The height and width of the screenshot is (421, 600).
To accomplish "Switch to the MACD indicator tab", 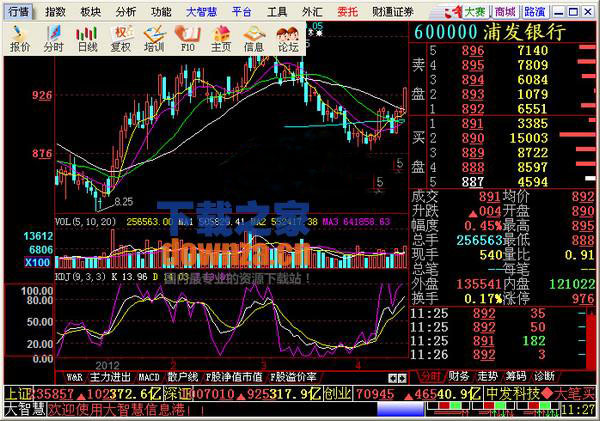I will click(x=149, y=377).
